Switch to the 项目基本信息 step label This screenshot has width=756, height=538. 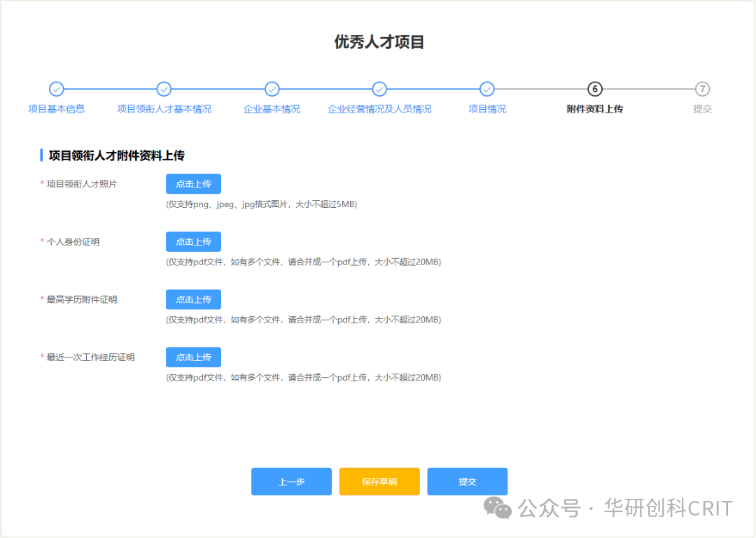pos(57,109)
